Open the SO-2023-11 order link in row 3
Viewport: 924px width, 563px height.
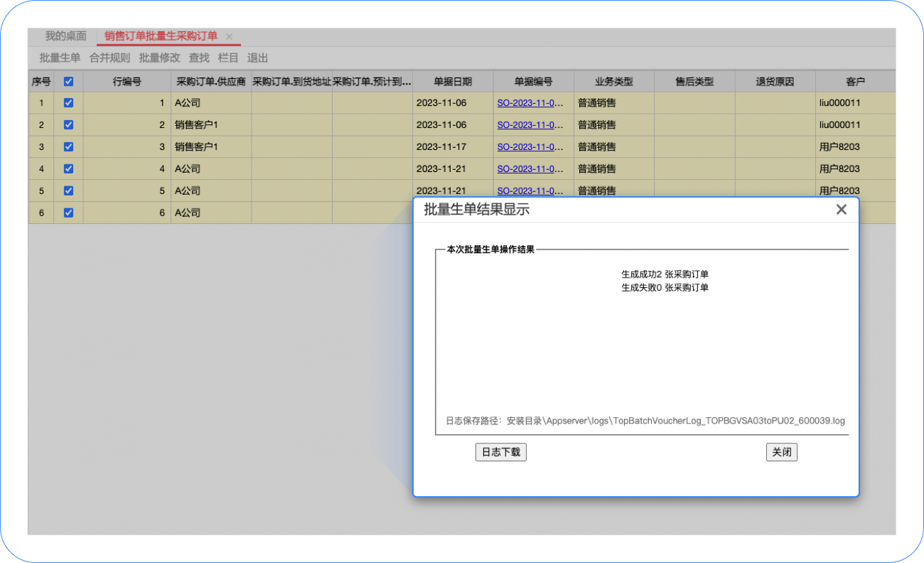530,147
